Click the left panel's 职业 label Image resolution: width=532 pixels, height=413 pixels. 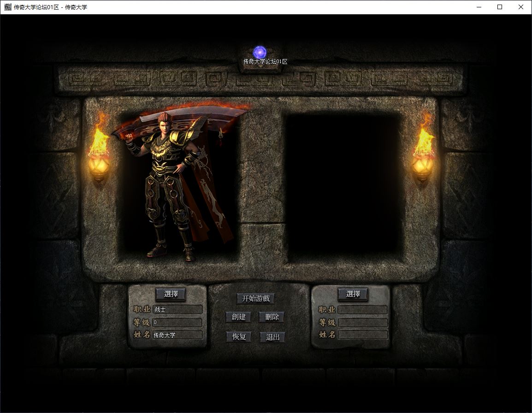coord(142,309)
